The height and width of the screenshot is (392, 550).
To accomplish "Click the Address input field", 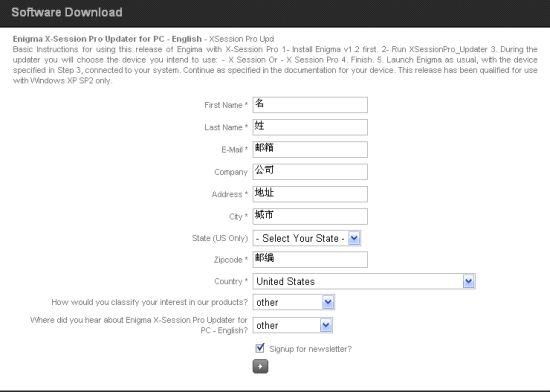I will pyautogui.click(x=310, y=194).
